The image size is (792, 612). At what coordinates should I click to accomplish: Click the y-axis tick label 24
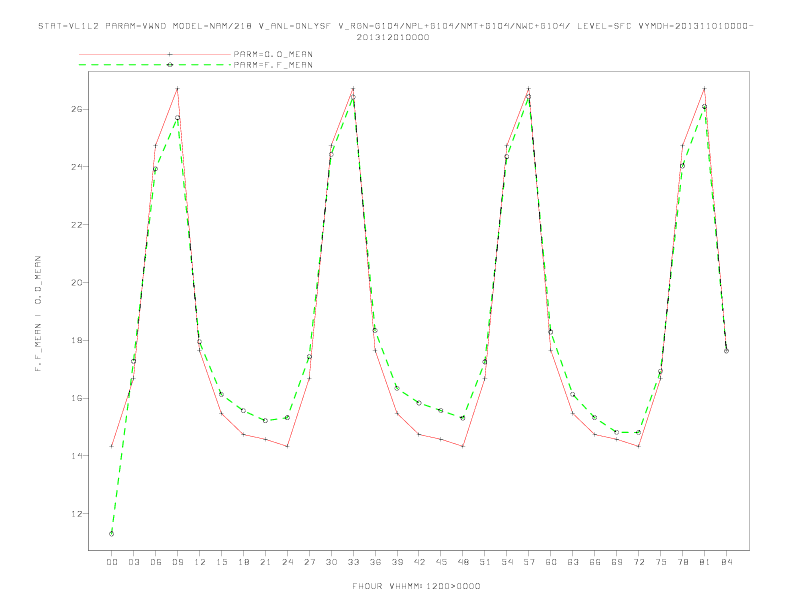[76, 167]
